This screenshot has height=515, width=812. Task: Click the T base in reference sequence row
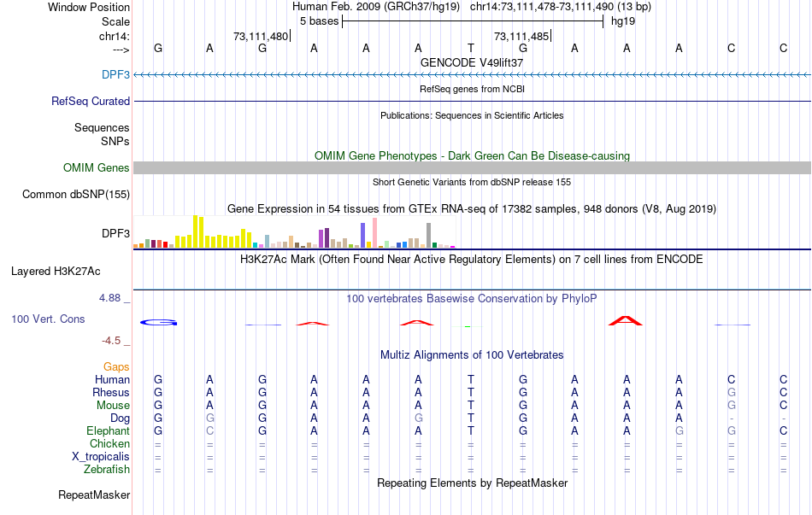click(471, 48)
